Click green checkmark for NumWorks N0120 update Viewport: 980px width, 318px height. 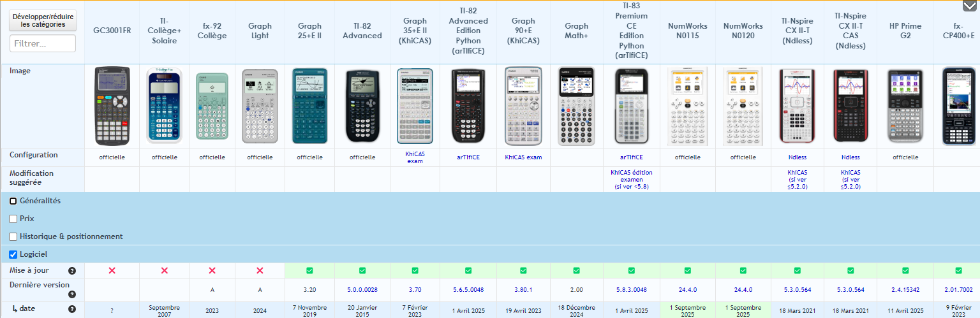(743, 271)
